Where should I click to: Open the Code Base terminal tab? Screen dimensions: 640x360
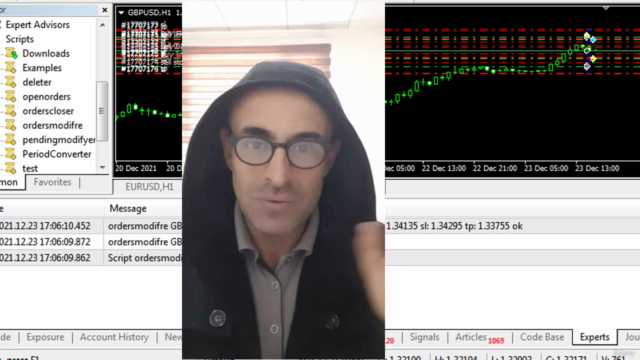point(542,337)
